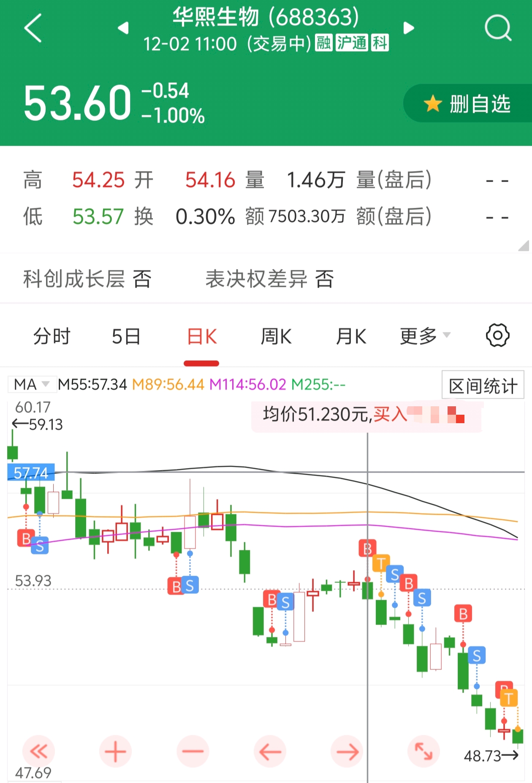
Task: Tap the low price 53.57
Action: [x=98, y=217]
